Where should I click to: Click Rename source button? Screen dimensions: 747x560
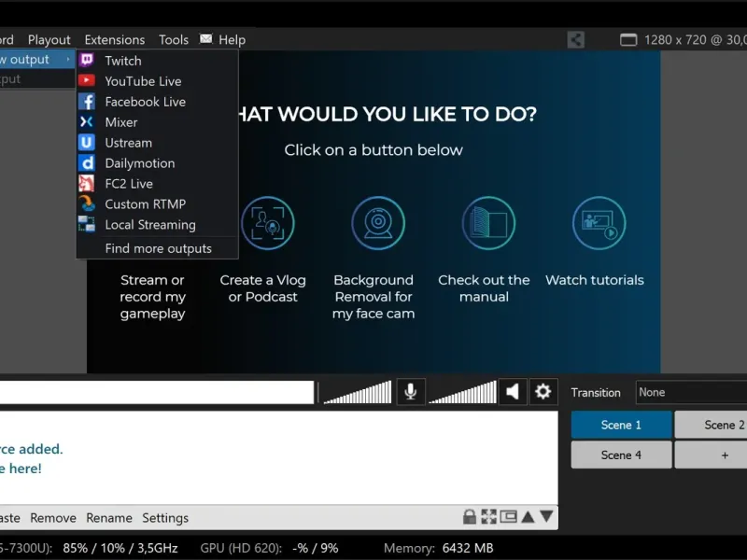click(109, 518)
